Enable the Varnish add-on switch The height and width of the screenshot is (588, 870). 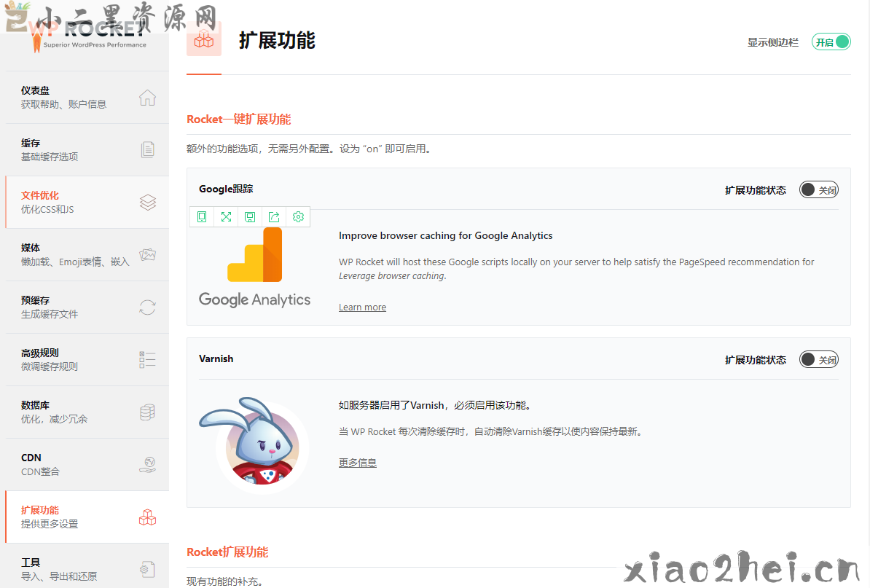pos(819,359)
